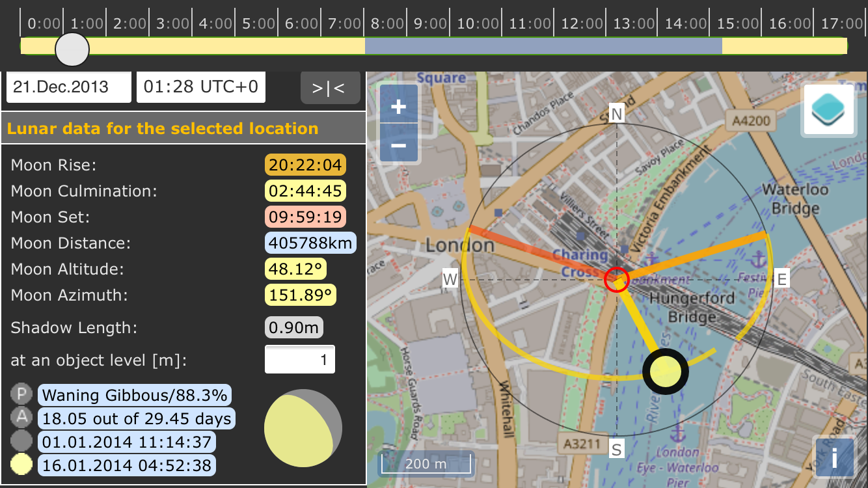
Task: Click the Moon Azimuth value 151.89°
Action: coord(301,295)
